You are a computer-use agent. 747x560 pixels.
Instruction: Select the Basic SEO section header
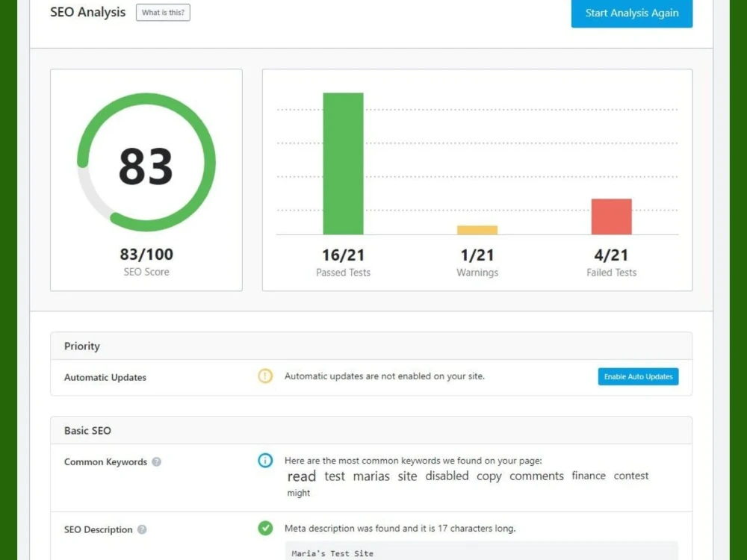click(371, 431)
